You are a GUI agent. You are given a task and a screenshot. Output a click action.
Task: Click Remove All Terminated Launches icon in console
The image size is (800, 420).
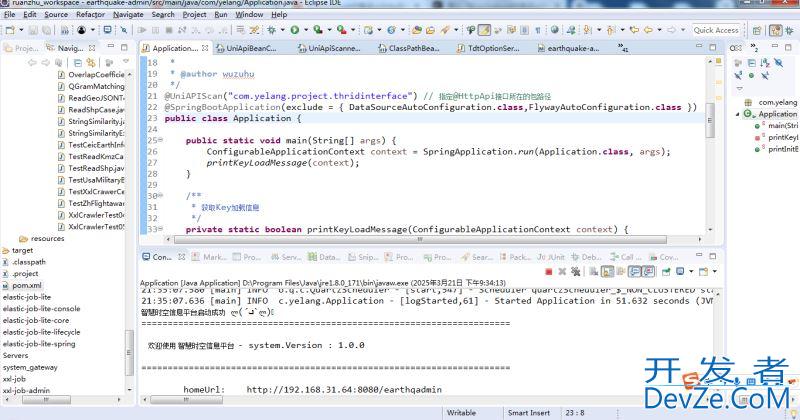tap(576, 271)
